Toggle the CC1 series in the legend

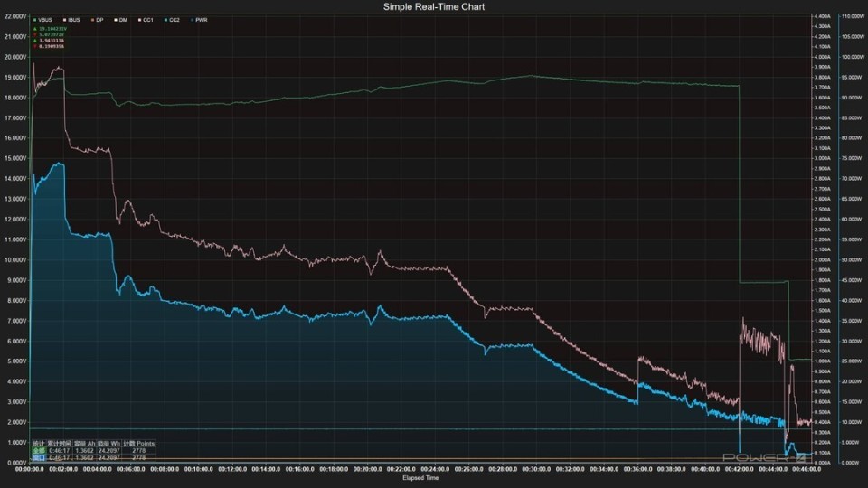click(146, 20)
